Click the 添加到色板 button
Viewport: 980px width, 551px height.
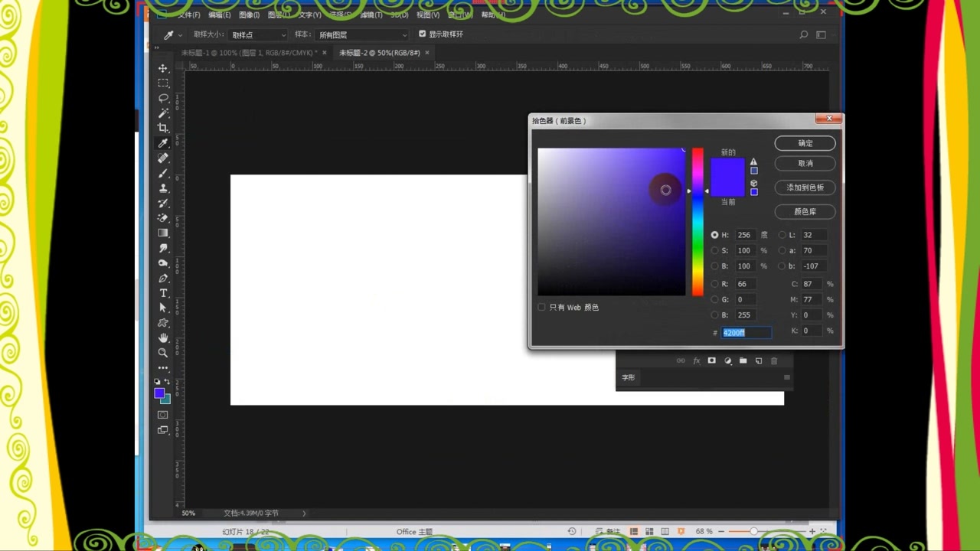(x=805, y=187)
